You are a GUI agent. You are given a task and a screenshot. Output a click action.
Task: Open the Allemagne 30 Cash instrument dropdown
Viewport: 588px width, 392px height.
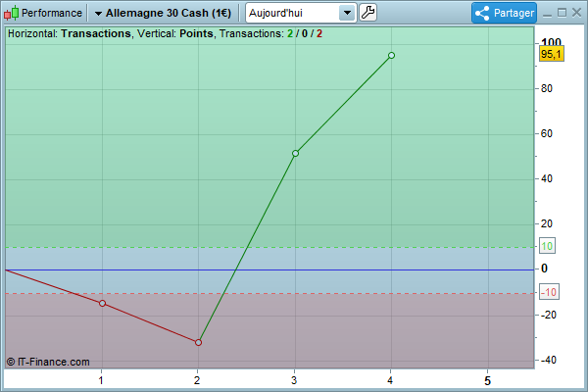tap(163, 13)
